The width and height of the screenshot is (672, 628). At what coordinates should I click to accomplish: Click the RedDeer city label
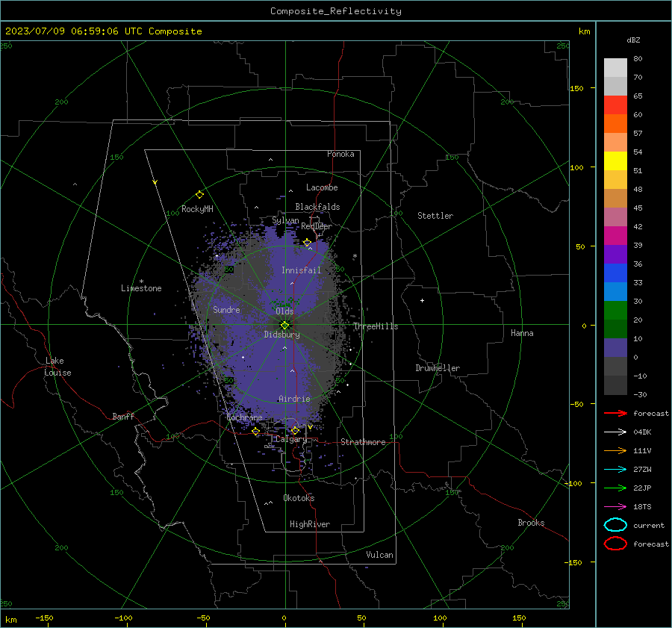point(317,226)
